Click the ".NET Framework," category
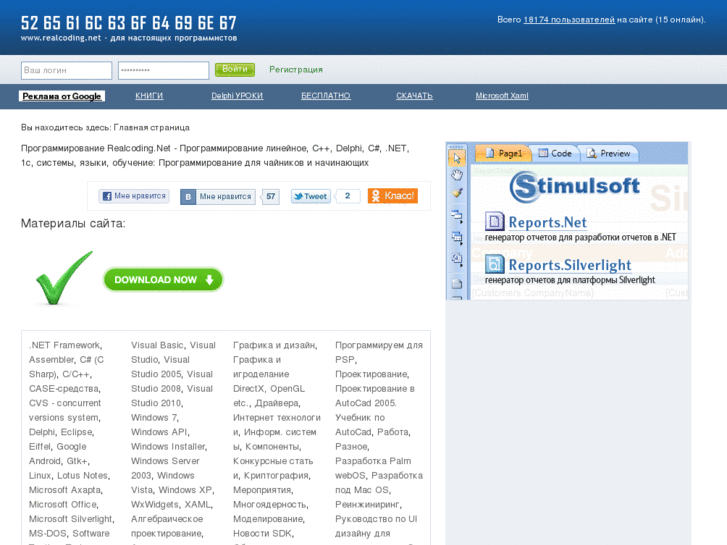727x545 pixels. pos(65,345)
